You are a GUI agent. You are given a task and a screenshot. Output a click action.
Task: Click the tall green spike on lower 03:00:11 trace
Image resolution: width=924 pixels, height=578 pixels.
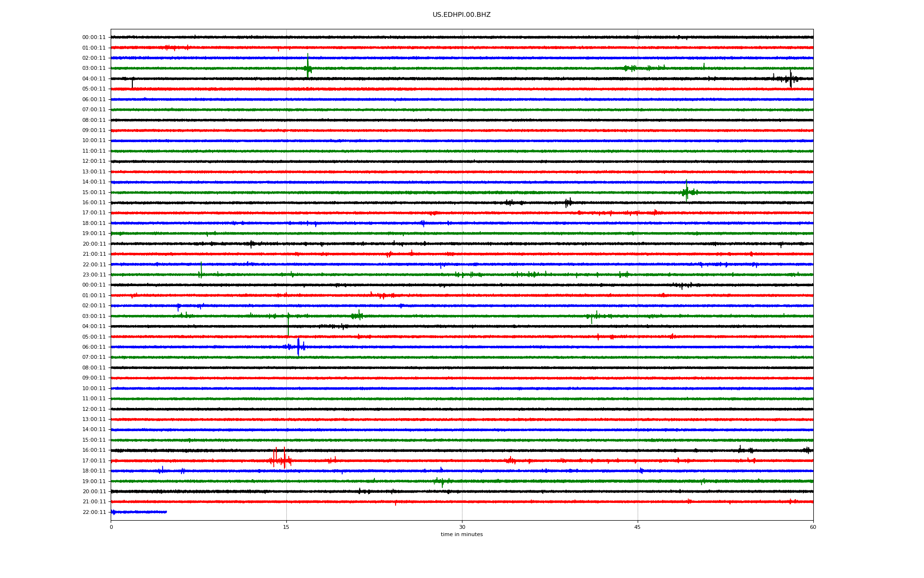[288, 323]
